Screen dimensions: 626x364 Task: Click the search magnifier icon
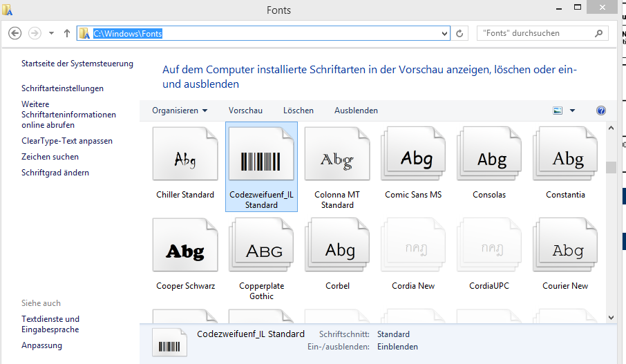(x=598, y=33)
